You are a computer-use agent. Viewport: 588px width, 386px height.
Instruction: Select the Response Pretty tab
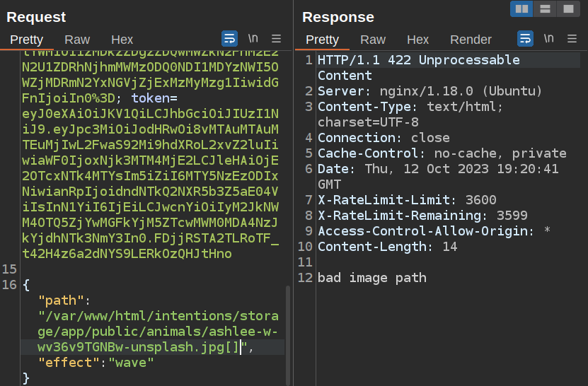tap(323, 40)
